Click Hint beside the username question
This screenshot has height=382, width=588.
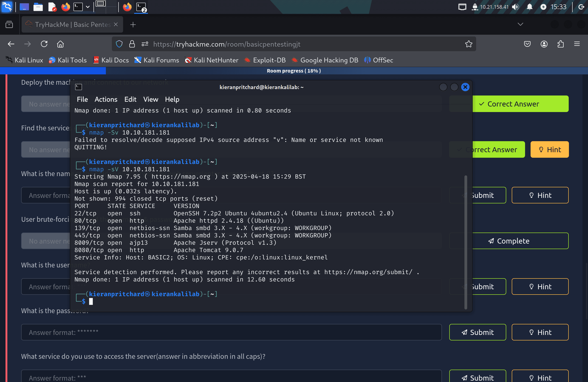(540, 286)
